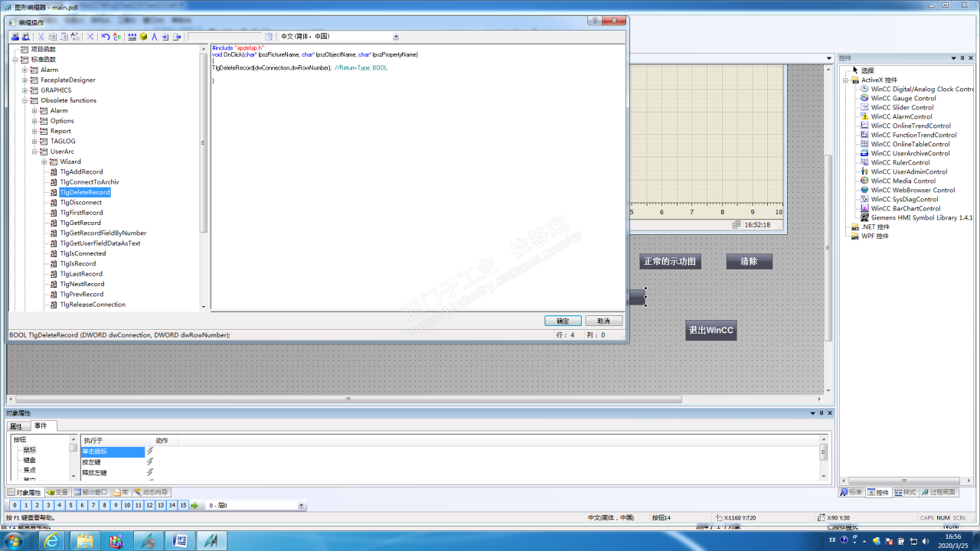Select WinCC BarChartControl item
980x551 pixels.
click(x=906, y=208)
